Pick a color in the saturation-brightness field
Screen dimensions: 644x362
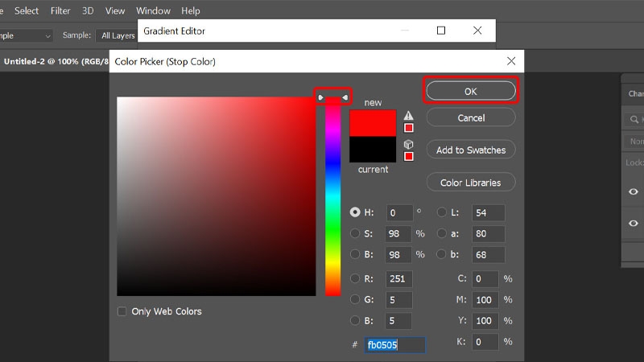tap(217, 196)
